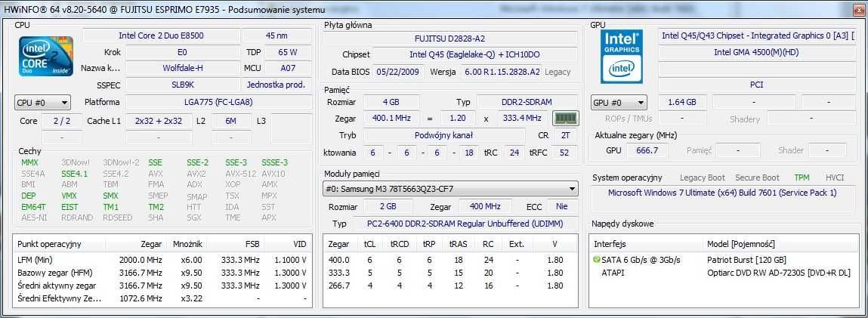Select the 266.7 timing table row

tap(450, 286)
